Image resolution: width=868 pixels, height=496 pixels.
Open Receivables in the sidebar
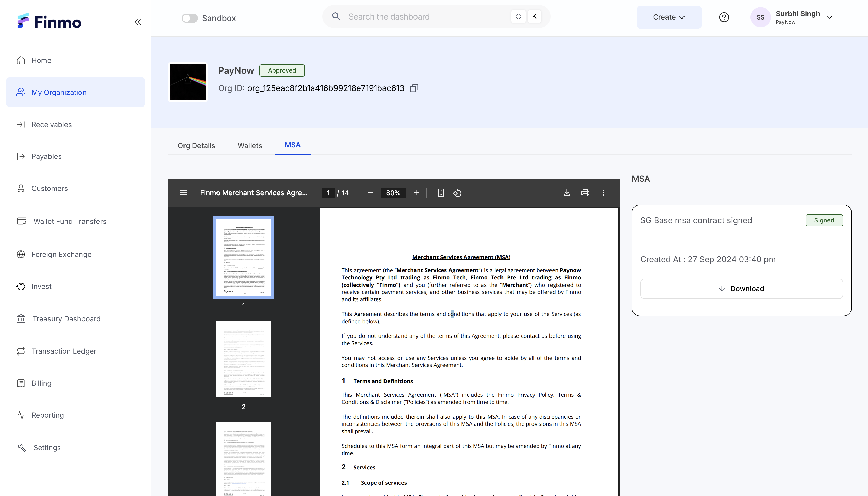point(75,124)
